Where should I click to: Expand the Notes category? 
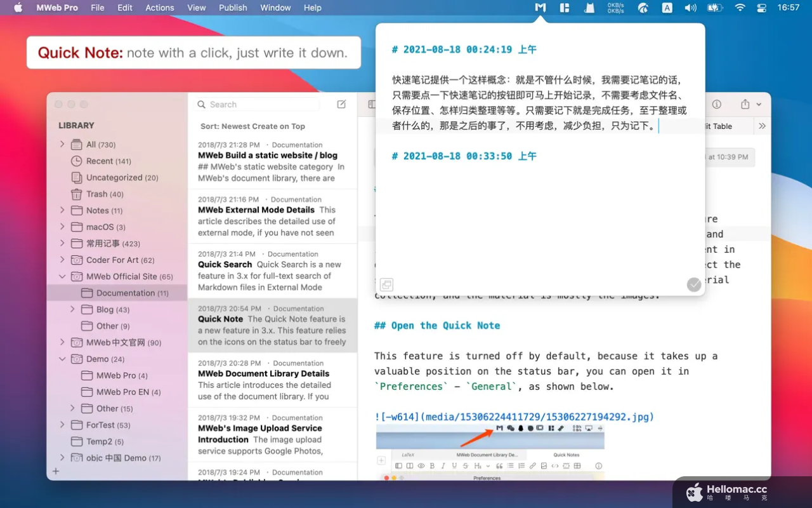[x=62, y=210]
